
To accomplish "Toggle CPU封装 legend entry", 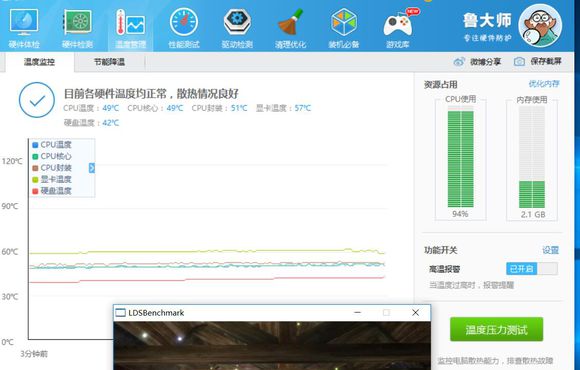I will tap(52, 168).
